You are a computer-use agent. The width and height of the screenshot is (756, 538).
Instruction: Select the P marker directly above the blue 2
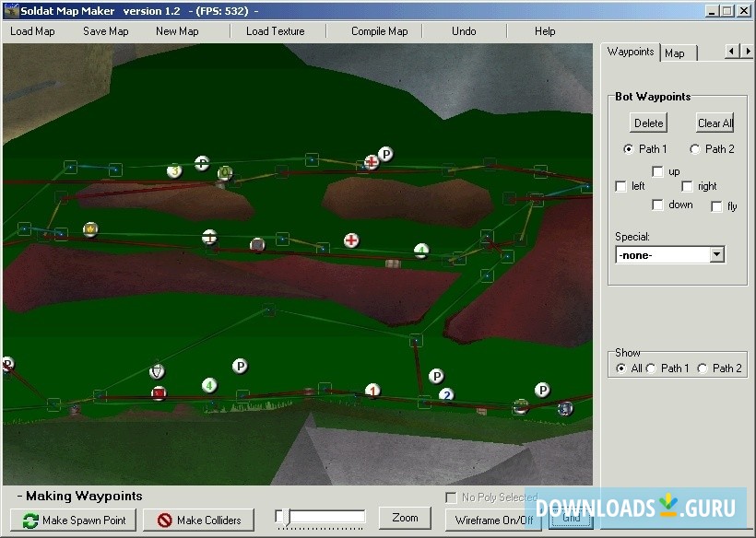pyautogui.click(x=436, y=376)
